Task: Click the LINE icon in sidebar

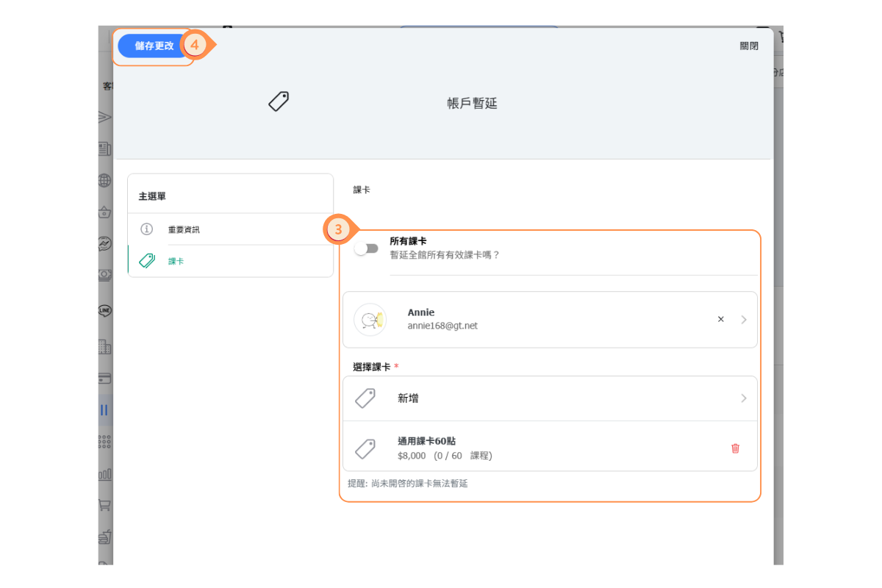Action: pyautogui.click(x=104, y=310)
